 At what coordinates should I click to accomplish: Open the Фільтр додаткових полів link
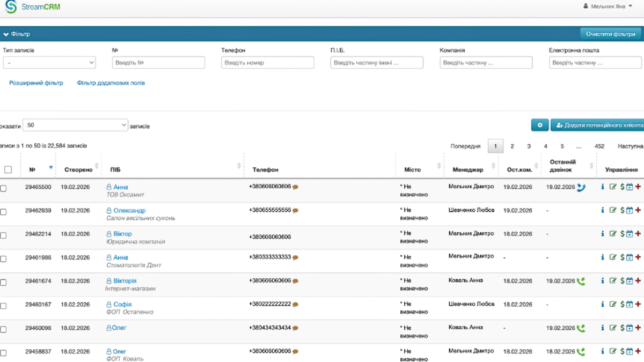point(111,83)
